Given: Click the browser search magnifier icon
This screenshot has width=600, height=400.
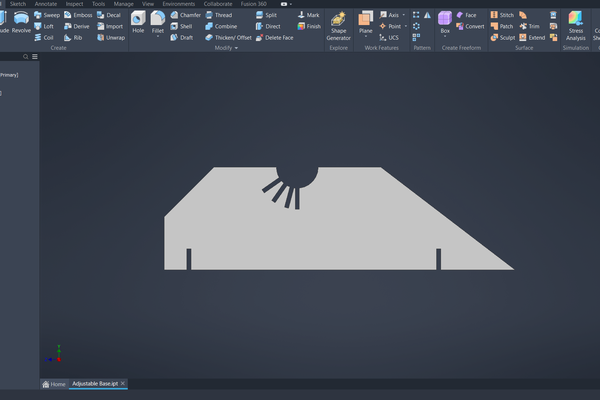Looking at the screenshot, I should pyautogui.click(x=26, y=57).
